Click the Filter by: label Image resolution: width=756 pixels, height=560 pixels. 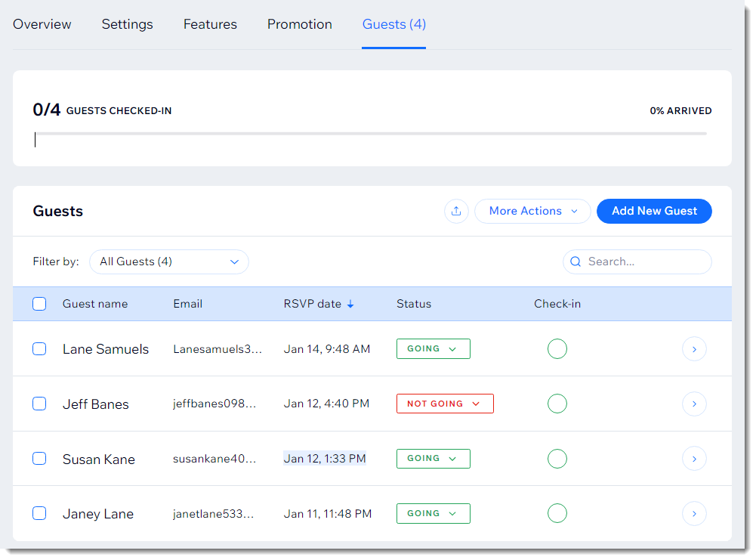click(x=55, y=262)
